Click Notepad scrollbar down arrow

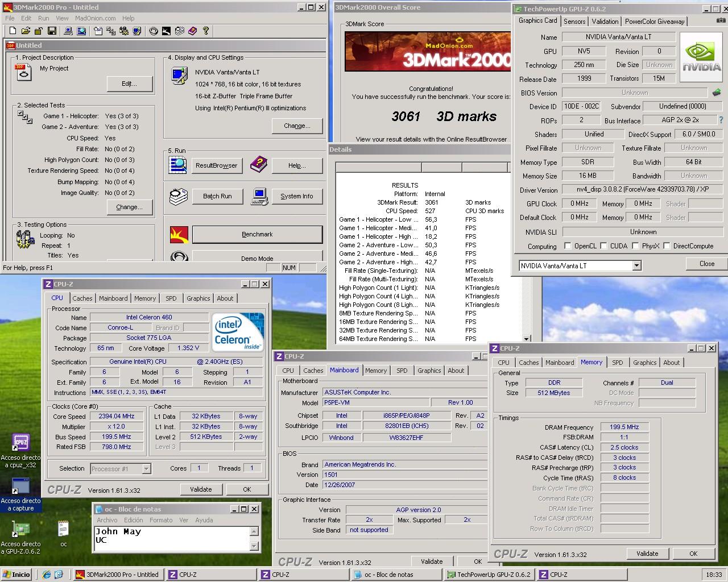[254, 546]
